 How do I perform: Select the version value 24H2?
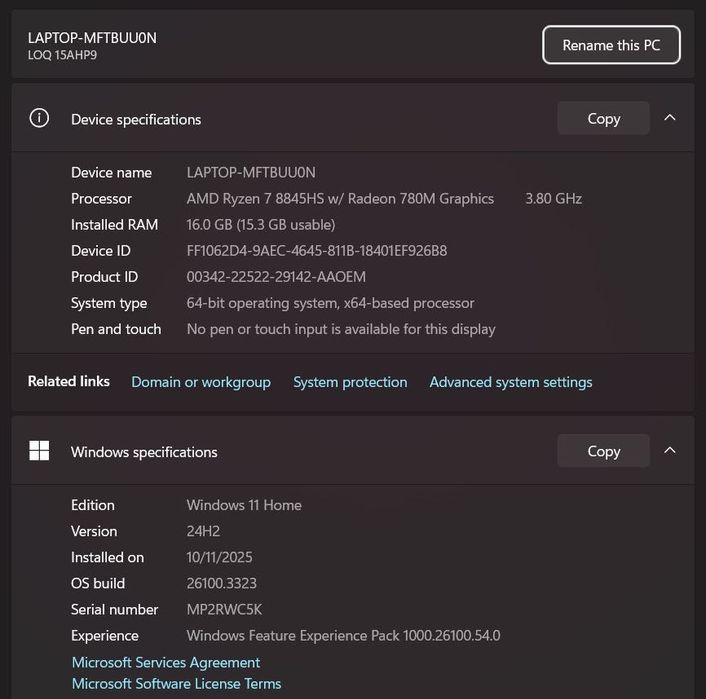coord(203,531)
